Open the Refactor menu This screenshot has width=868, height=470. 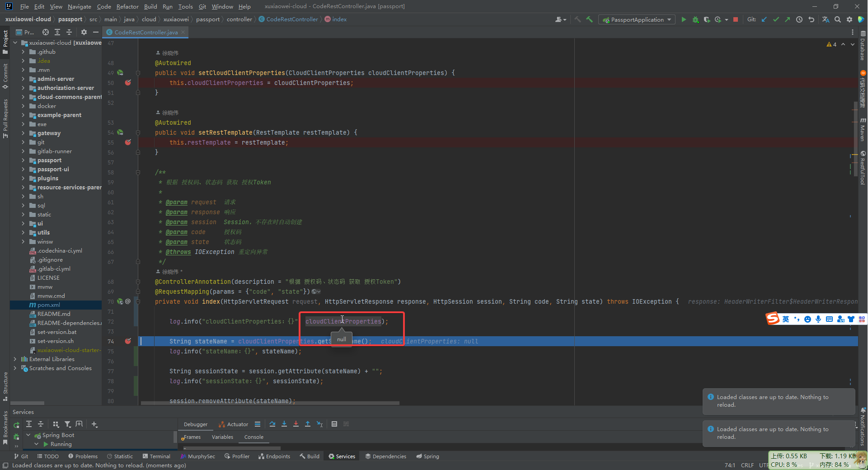pos(127,6)
